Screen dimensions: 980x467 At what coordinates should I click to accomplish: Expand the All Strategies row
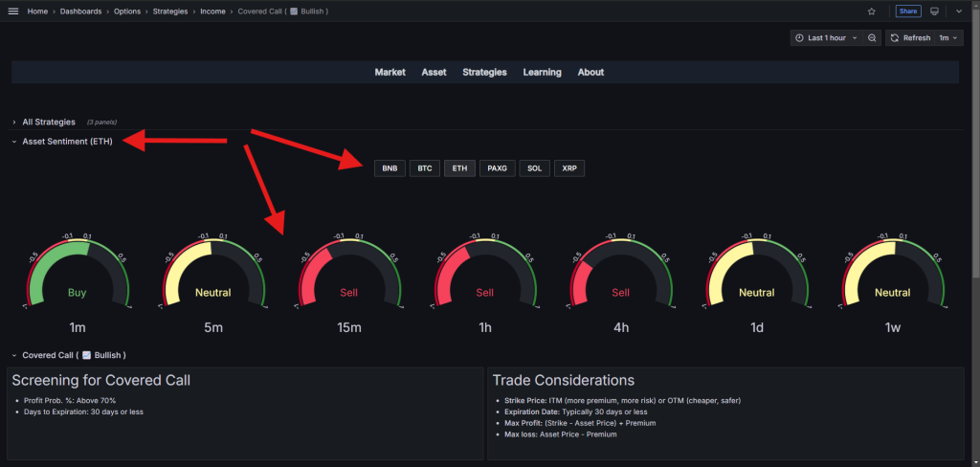49,122
